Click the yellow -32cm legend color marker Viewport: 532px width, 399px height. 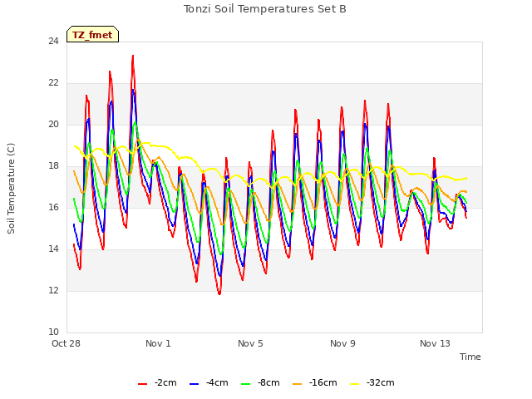tap(355, 384)
